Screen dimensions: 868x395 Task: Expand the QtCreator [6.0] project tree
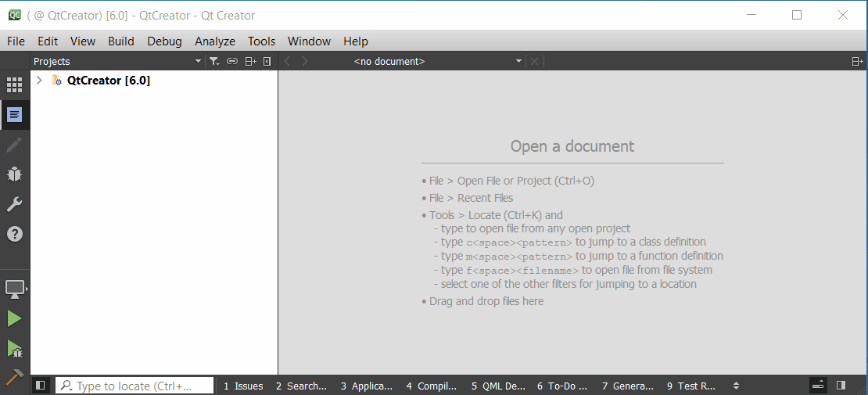click(x=39, y=81)
